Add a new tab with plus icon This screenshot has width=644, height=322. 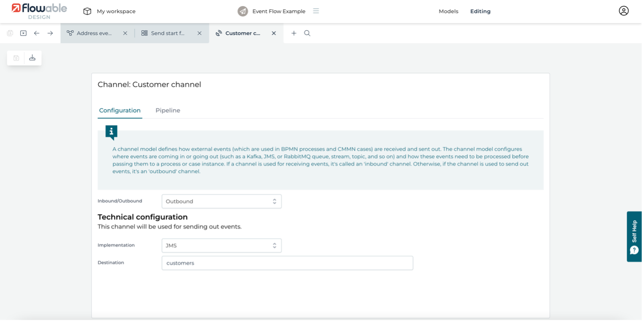point(294,33)
